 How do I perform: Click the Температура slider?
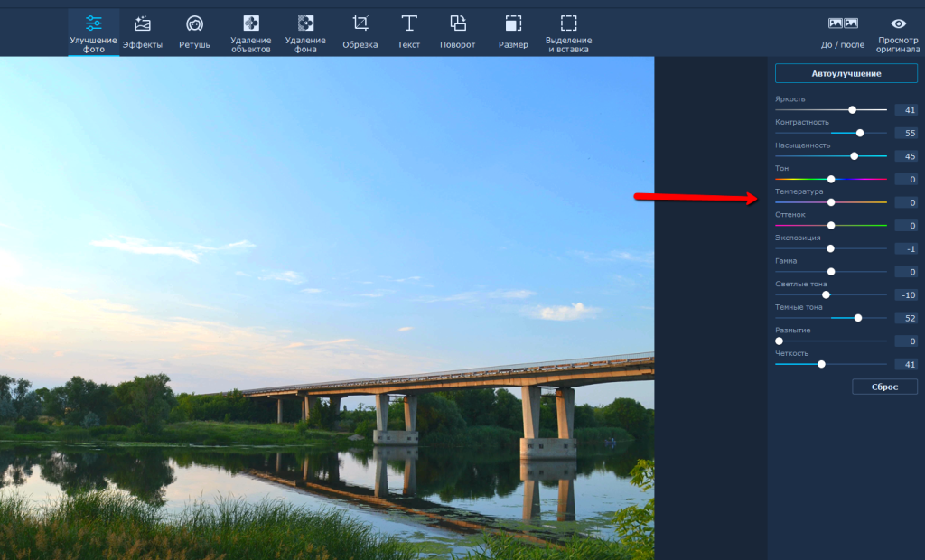click(x=831, y=202)
